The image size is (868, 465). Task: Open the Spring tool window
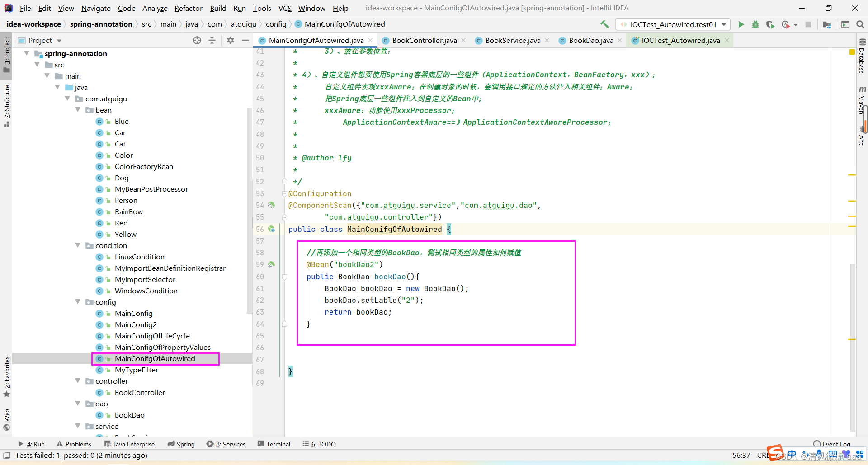click(x=181, y=444)
